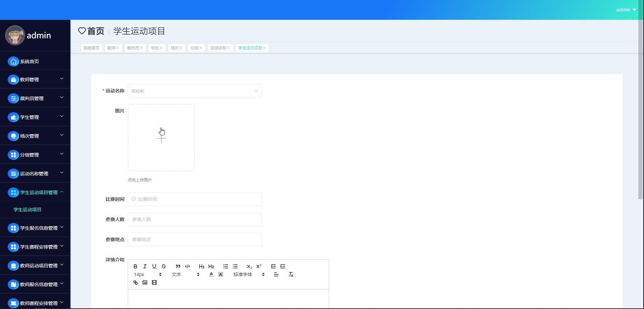This screenshot has height=309, width=644.
Task: Go to 系统首页 in the sidebar
Action: pos(35,61)
